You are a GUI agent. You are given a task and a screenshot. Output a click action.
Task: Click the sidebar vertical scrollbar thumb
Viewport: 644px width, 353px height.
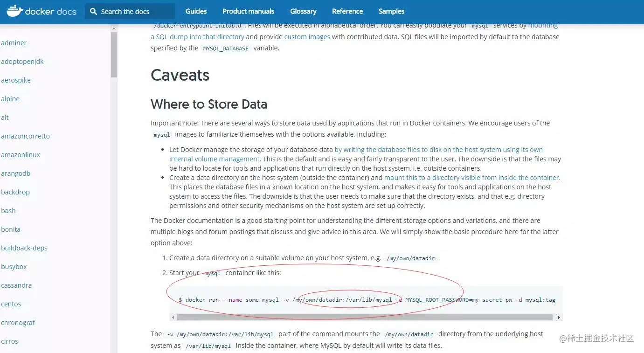point(114,55)
